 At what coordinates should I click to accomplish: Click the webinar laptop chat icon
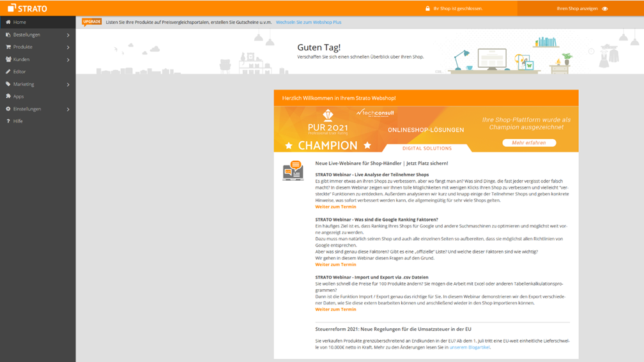click(x=293, y=170)
